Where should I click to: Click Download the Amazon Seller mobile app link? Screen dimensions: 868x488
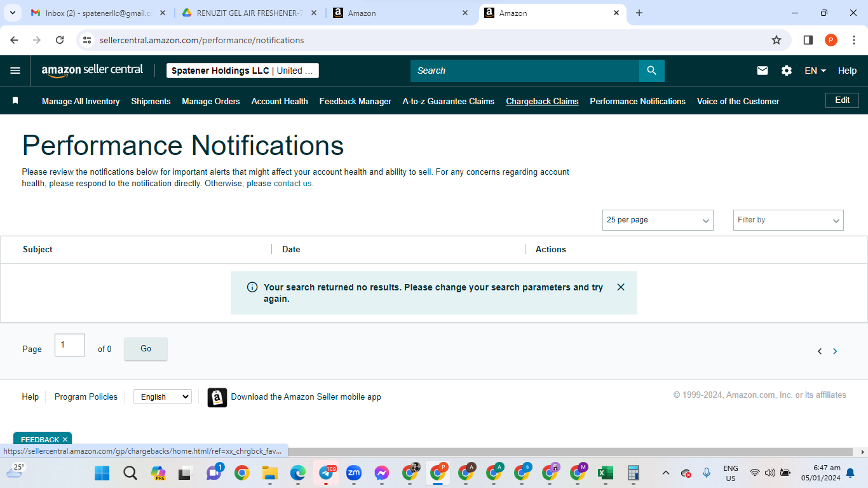pos(306,396)
